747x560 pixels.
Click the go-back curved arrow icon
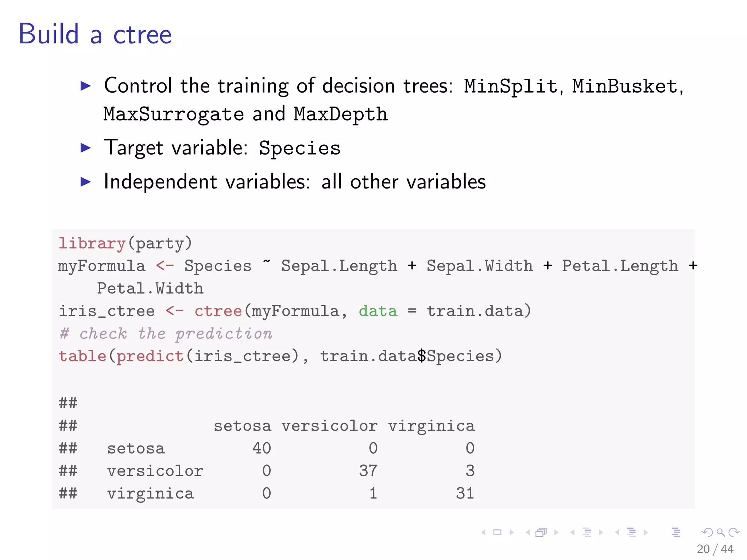pyautogui.click(x=707, y=532)
